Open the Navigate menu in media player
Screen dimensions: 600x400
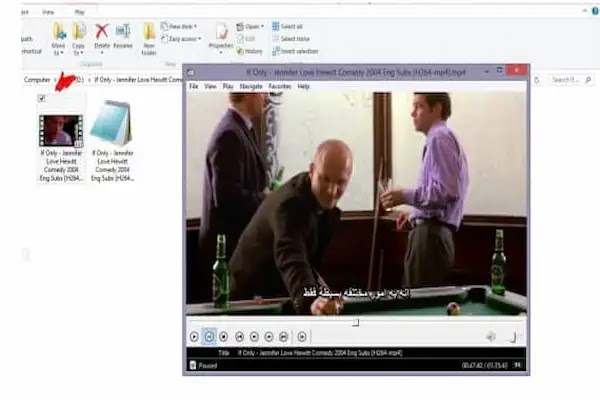pyautogui.click(x=251, y=87)
